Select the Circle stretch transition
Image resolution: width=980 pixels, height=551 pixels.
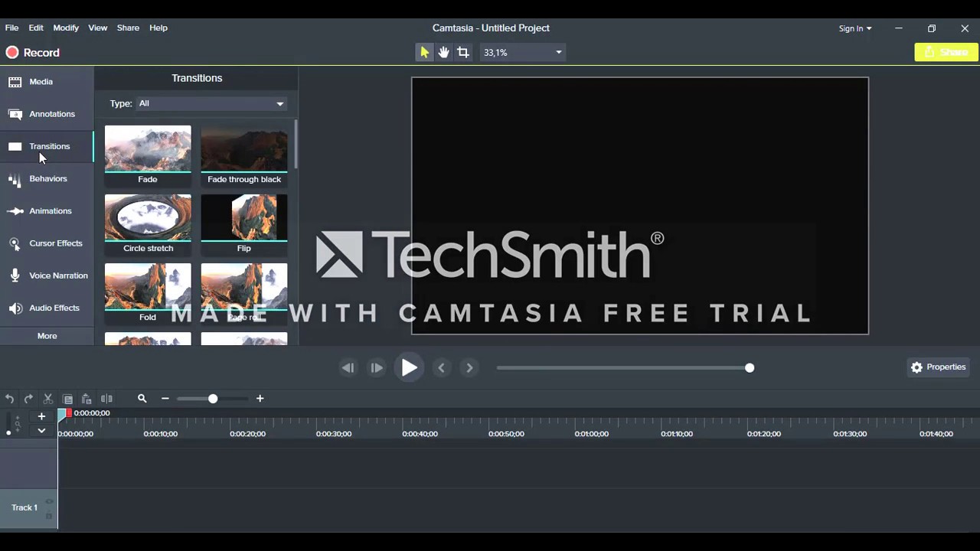(148, 224)
